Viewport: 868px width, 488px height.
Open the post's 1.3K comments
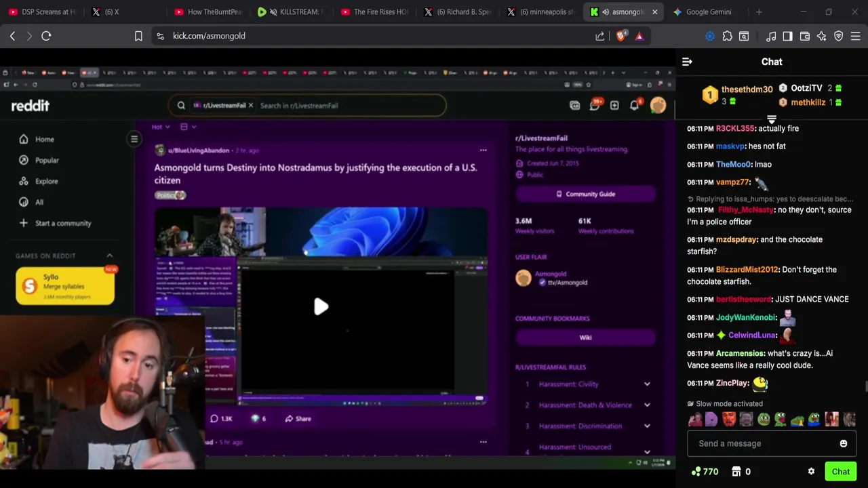(221, 419)
